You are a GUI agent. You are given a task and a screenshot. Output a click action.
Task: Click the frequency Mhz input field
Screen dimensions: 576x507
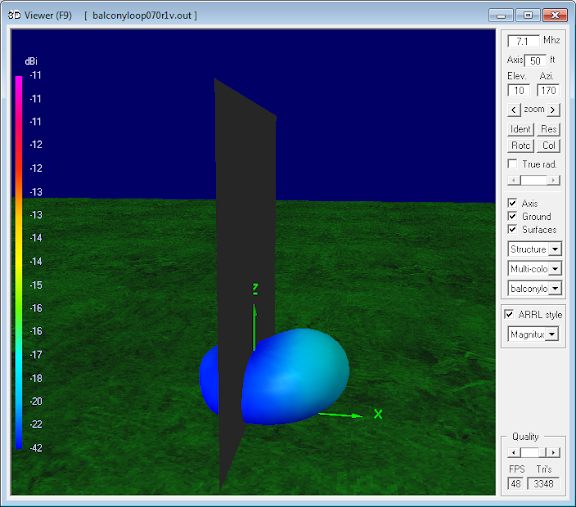(x=523, y=41)
